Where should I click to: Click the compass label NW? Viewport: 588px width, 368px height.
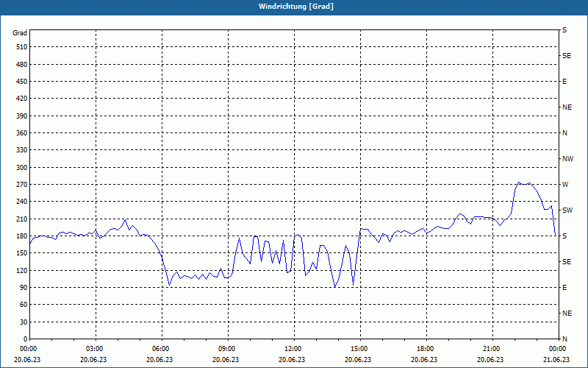567,159
